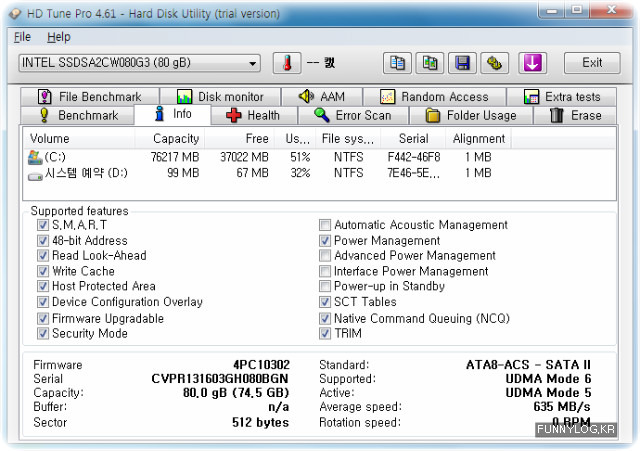Click the HD Tune title bar icon
The width and height of the screenshot is (640, 451).
click(x=15, y=13)
